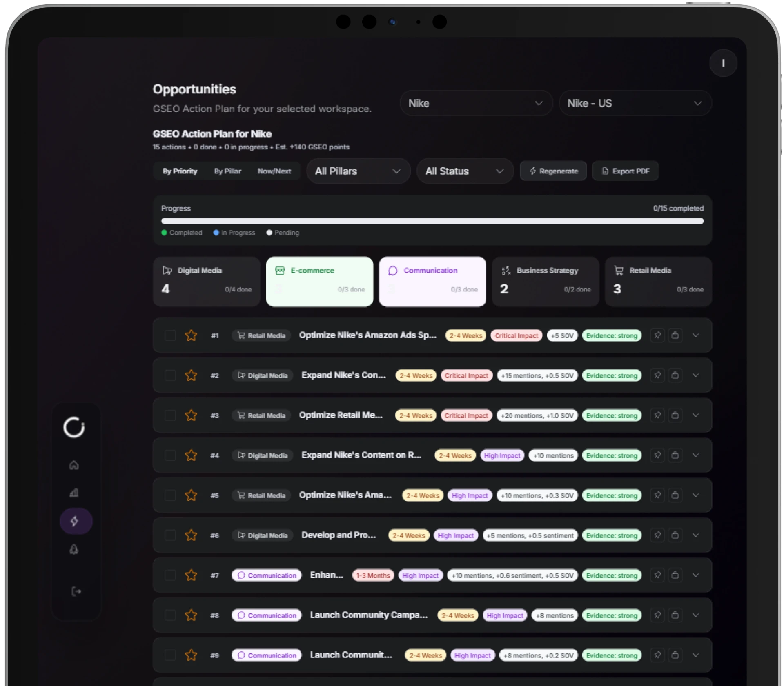Click the Export PDF button

point(626,171)
